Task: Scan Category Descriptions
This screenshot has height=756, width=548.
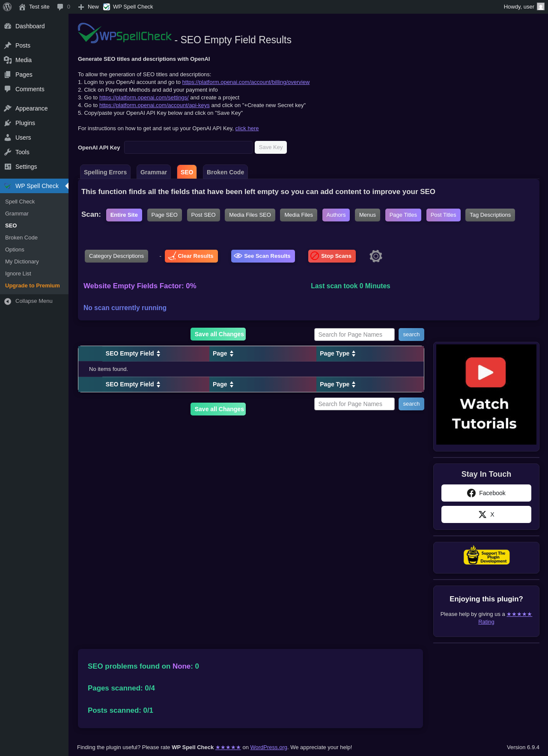Action: (x=116, y=256)
